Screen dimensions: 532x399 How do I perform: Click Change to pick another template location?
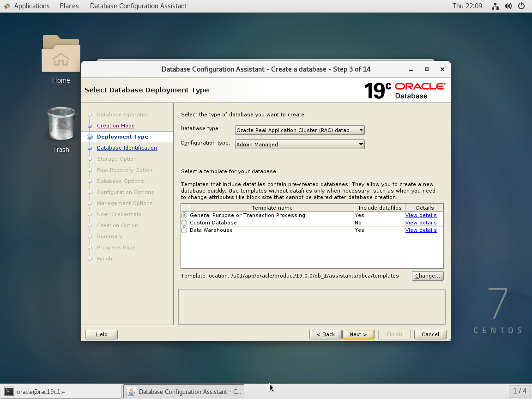427,276
